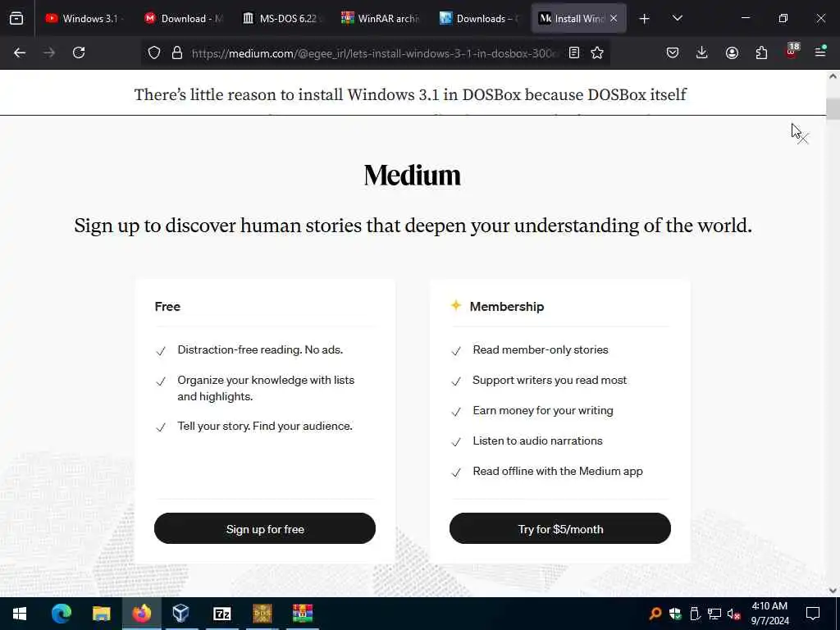
Task: Open the extensions puzzle icon
Action: coord(761,52)
